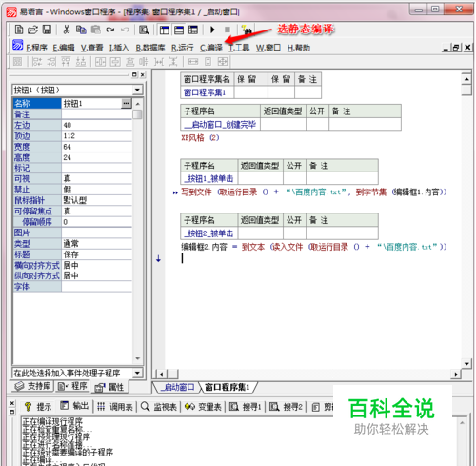The image size is (476, 466).
Task: Click the align left alignment icon
Action: tap(37, 62)
